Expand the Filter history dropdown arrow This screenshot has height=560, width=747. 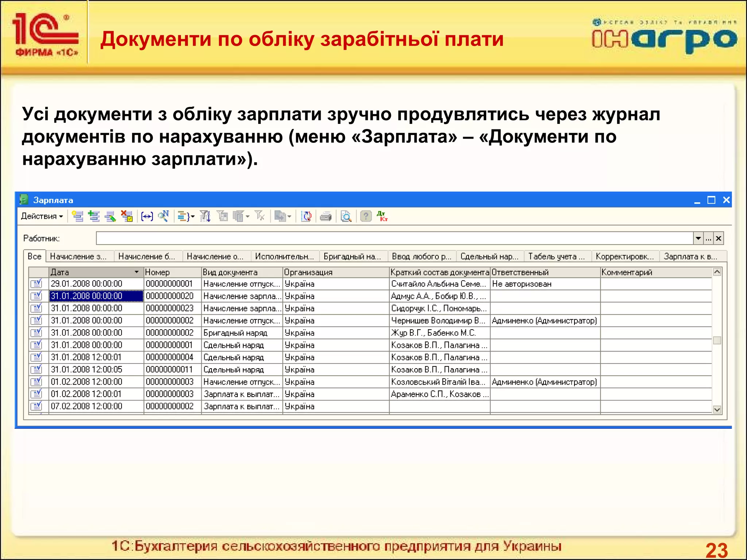coord(248,217)
